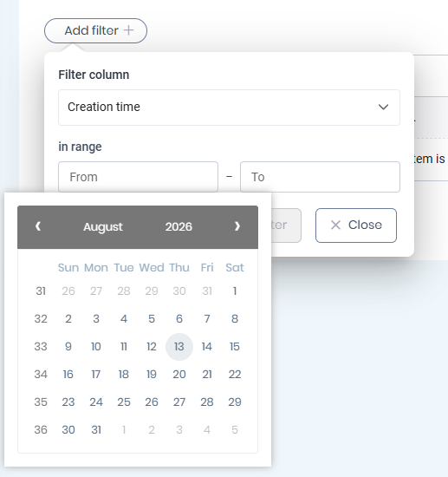The height and width of the screenshot is (477, 448).
Task: Advance to next month using right arrow
Action: point(237,226)
